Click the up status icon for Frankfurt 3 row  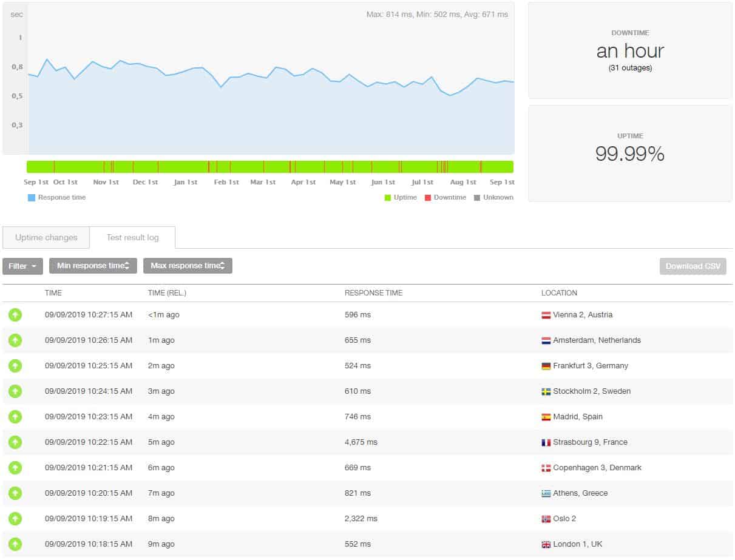[x=15, y=366]
